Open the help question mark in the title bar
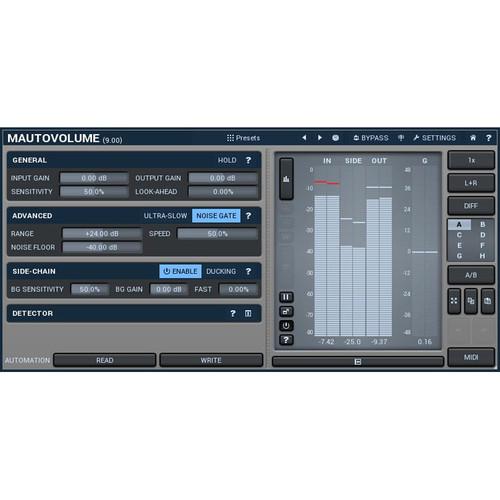This screenshot has width=500, height=500. pos(488,138)
